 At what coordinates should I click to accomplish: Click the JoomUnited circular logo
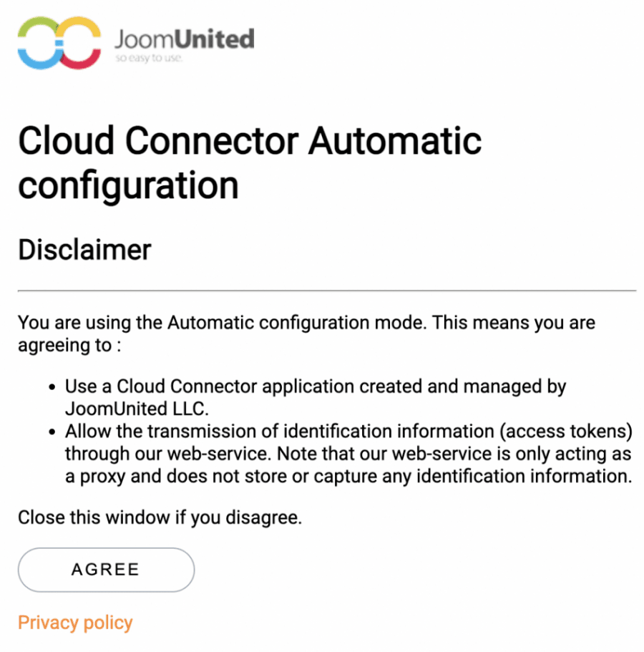pyautogui.click(x=59, y=44)
